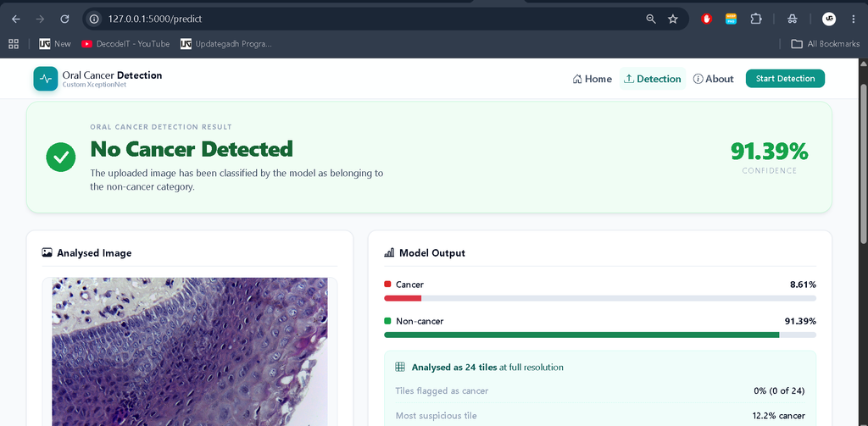Select the address bar URL 127.0.0.1:5000/predict

(x=155, y=19)
